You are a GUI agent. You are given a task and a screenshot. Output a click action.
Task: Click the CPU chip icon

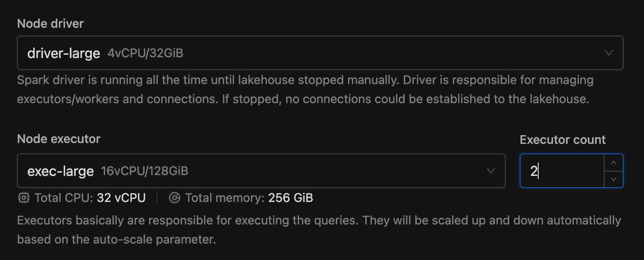23,198
